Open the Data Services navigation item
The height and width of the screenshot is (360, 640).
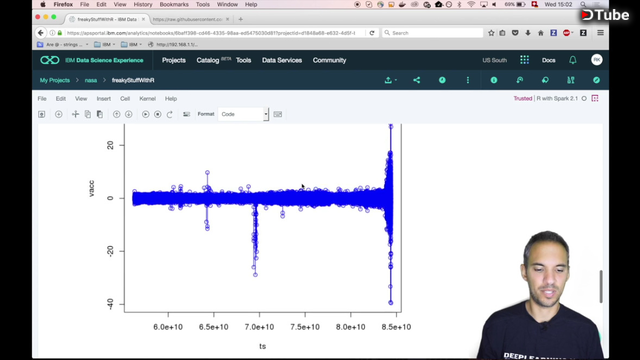(x=282, y=60)
